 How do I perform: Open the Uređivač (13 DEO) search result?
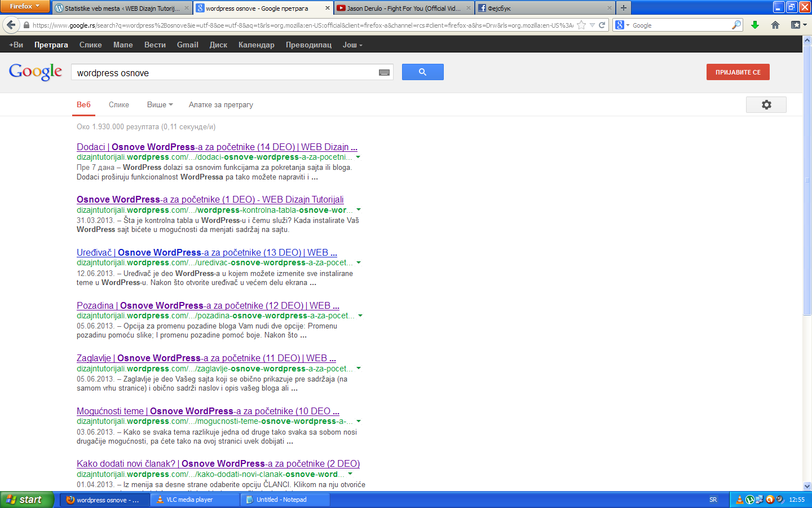coord(207,252)
